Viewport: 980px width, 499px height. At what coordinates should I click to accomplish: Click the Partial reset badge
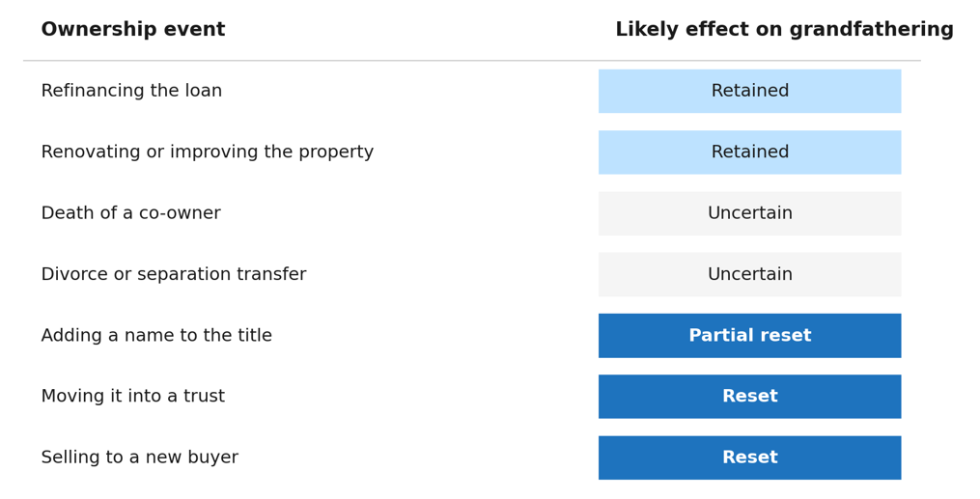[x=749, y=335]
